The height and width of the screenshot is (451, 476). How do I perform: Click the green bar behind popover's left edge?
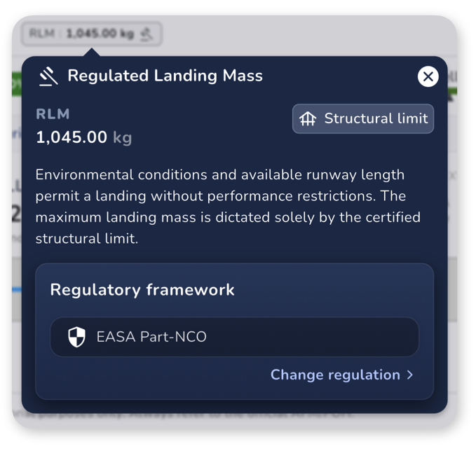tap(17, 84)
